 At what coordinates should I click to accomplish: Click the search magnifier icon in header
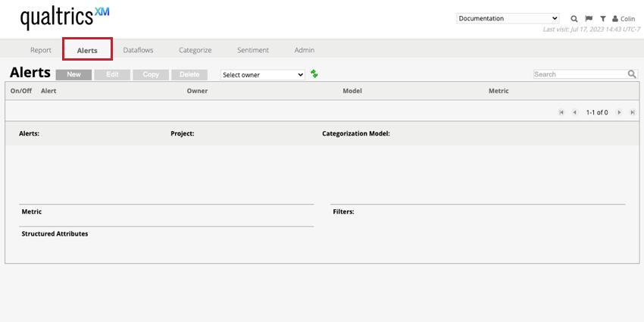[574, 18]
